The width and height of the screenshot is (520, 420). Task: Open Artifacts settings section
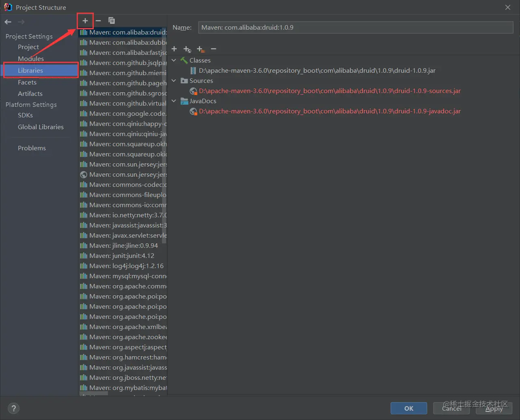tap(30, 93)
